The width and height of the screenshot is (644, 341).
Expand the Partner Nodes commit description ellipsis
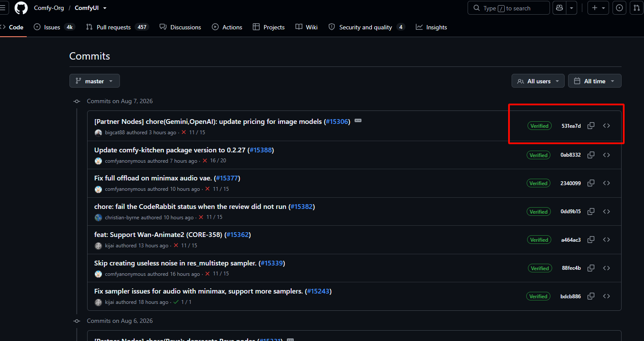click(358, 121)
